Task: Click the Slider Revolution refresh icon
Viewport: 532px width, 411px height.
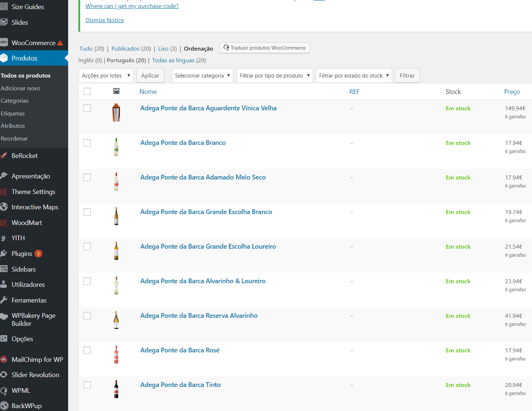Action: click(x=4, y=375)
